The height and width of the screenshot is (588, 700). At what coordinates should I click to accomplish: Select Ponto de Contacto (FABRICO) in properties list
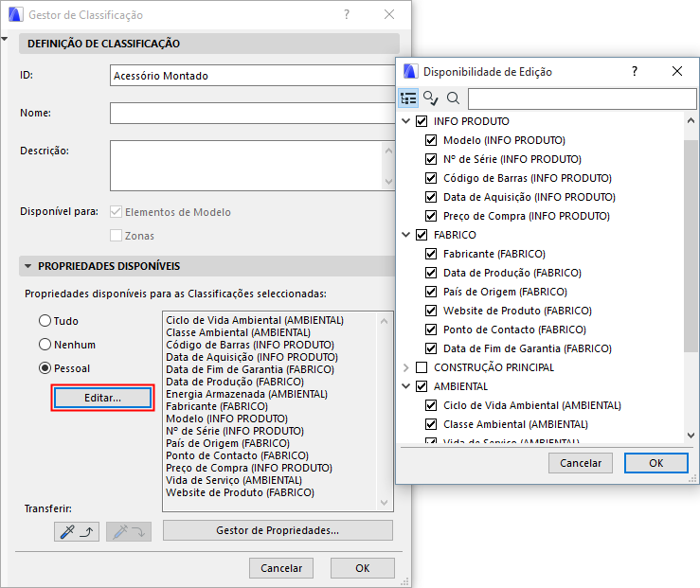coord(238,455)
